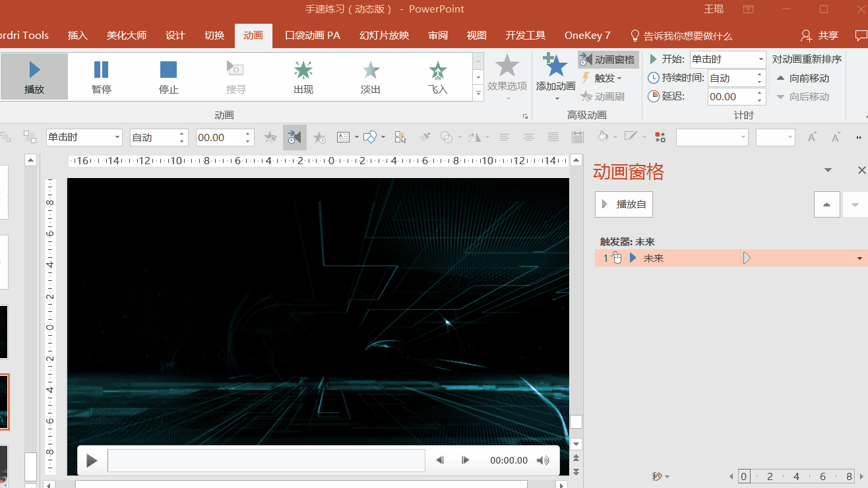Click the 持续时间 duration field
The height and width of the screenshot is (488, 868).
(x=731, y=78)
